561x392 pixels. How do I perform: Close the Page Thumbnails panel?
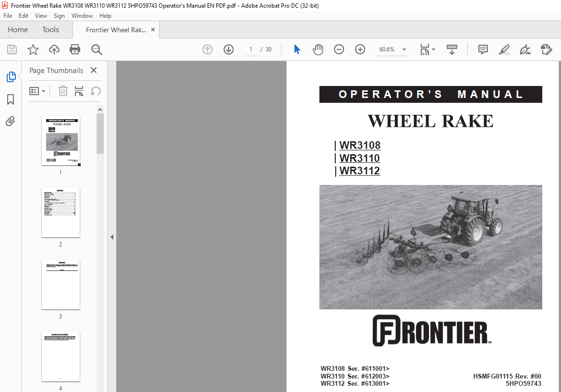click(x=94, y=70)
